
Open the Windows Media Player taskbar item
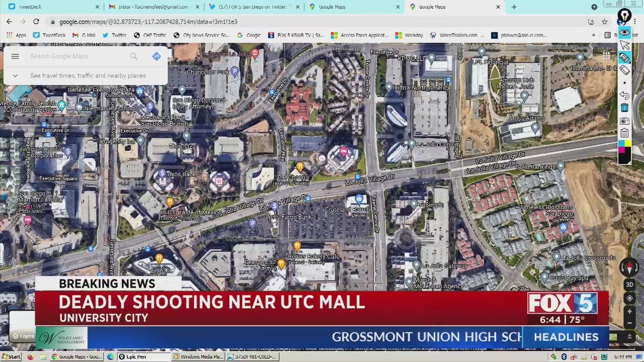(198, 356)
